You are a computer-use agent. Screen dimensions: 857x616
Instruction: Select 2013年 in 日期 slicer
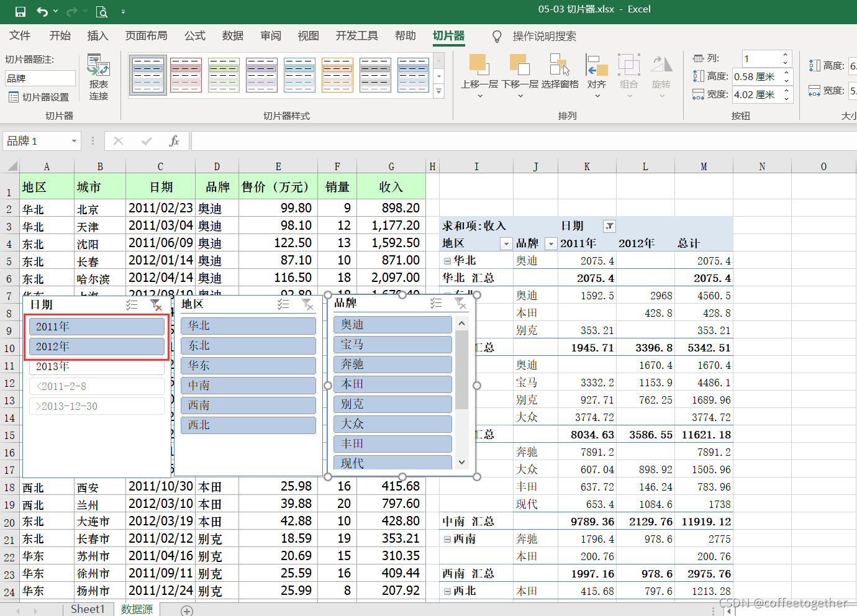pos(97,366)
